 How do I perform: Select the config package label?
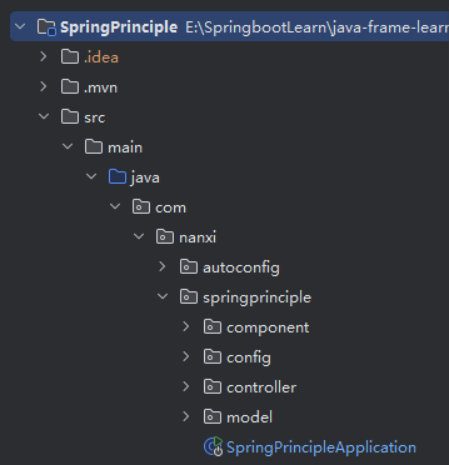(x=249, y=358)
